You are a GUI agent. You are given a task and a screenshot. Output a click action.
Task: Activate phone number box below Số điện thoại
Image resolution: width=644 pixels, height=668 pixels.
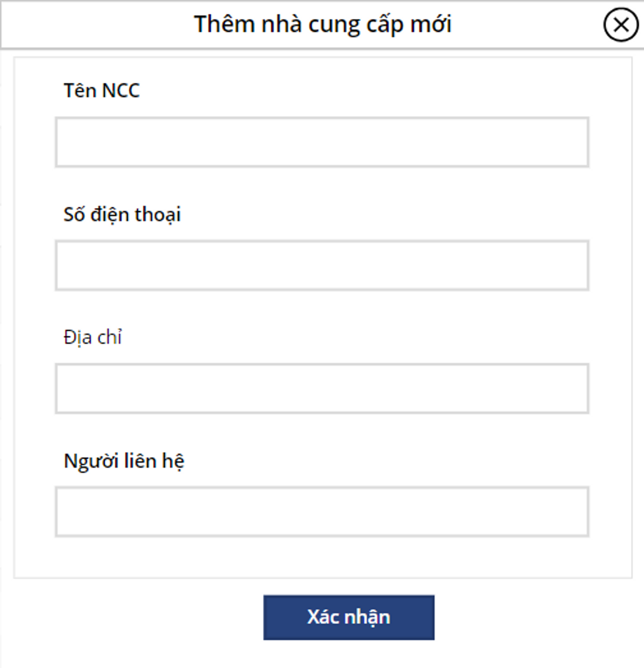pos(322,266)
